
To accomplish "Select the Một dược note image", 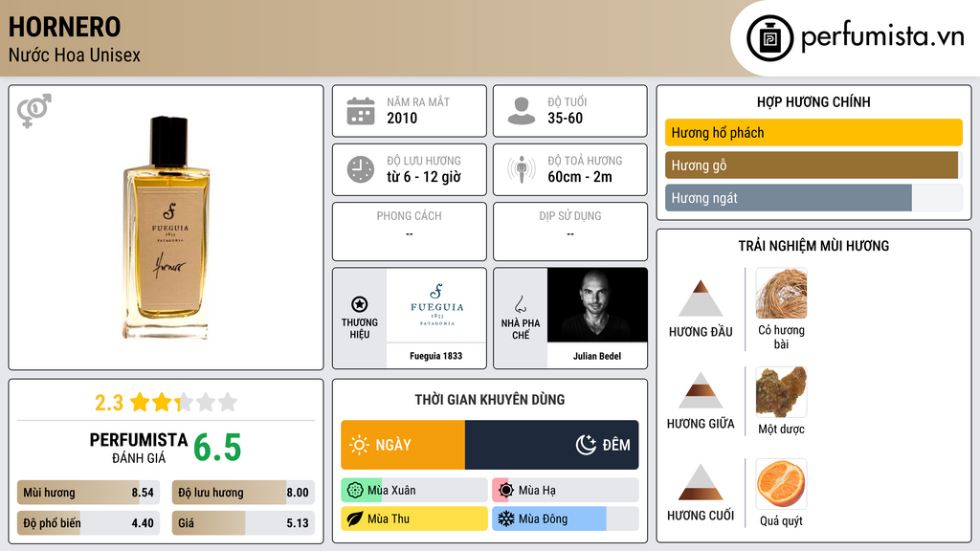I will pos(781,392).
